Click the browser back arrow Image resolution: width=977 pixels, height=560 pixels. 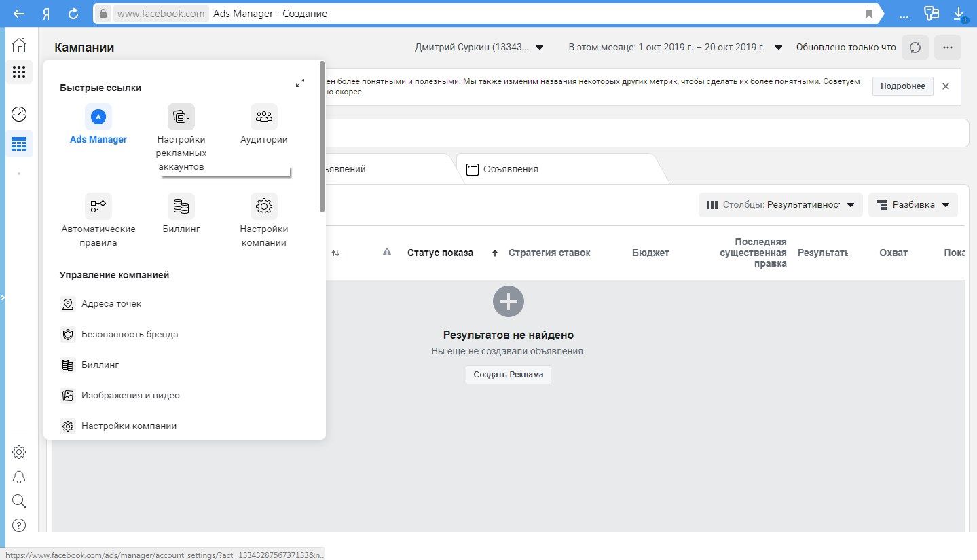19,13
